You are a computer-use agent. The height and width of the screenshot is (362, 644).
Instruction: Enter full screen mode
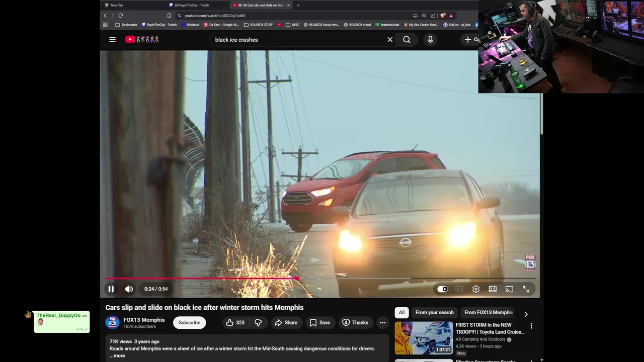(526, 289)
